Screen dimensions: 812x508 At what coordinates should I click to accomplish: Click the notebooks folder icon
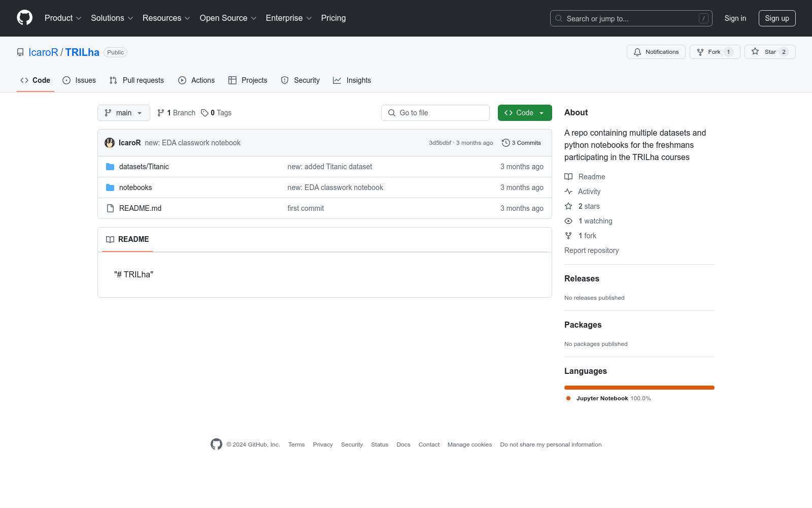coord(110,187)
